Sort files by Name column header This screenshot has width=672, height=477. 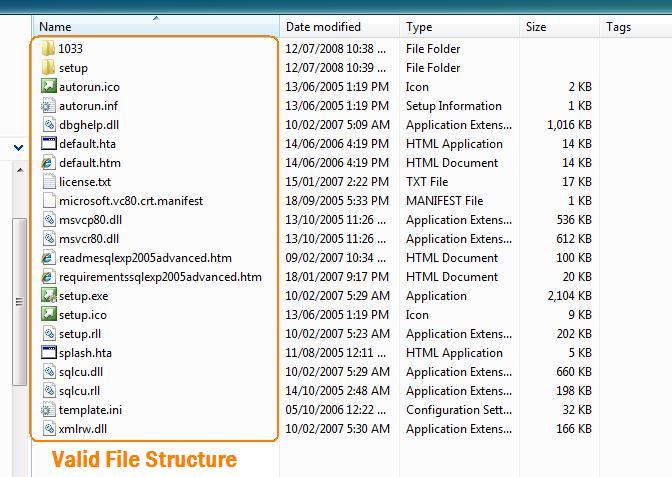point(156,27)
